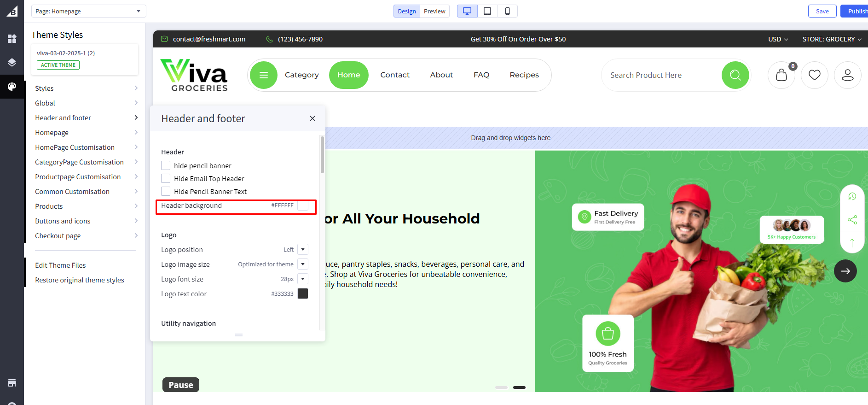Switch to mobile viewport icon
This screenshot has height=405, width=868.
(x=508, y=11)
